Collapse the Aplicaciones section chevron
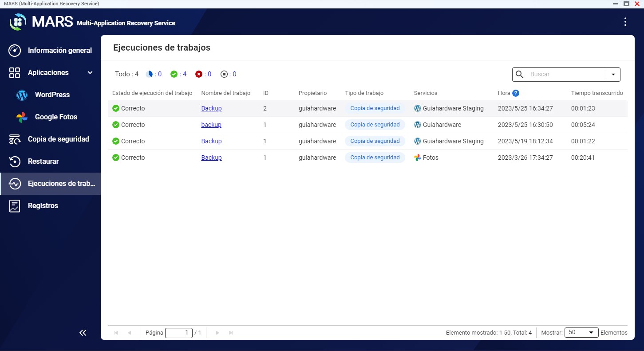644x351 pixels. click(x=90, y=73)
